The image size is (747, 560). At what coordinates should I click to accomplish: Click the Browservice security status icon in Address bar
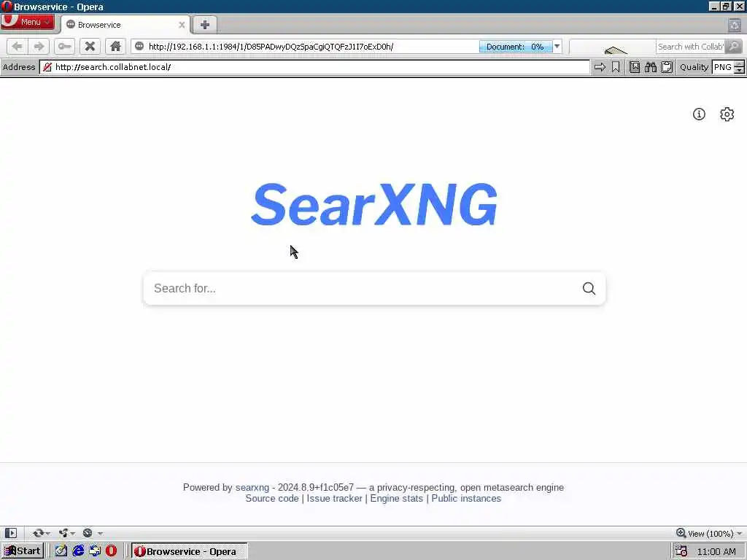(47, 67)
